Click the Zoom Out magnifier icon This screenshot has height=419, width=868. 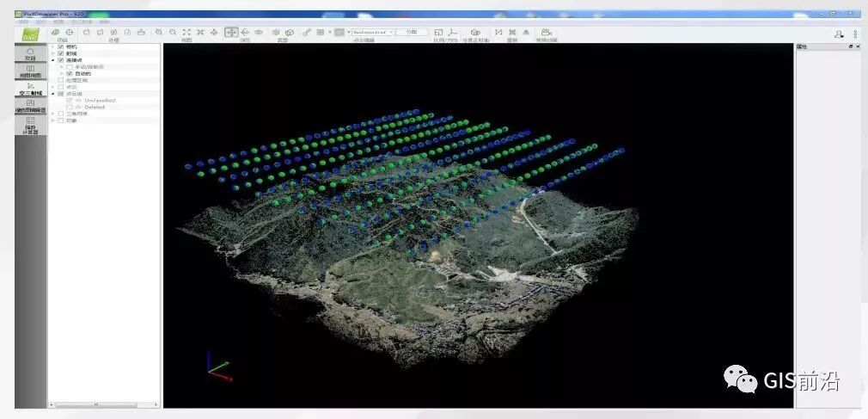[x=173, y=33]
